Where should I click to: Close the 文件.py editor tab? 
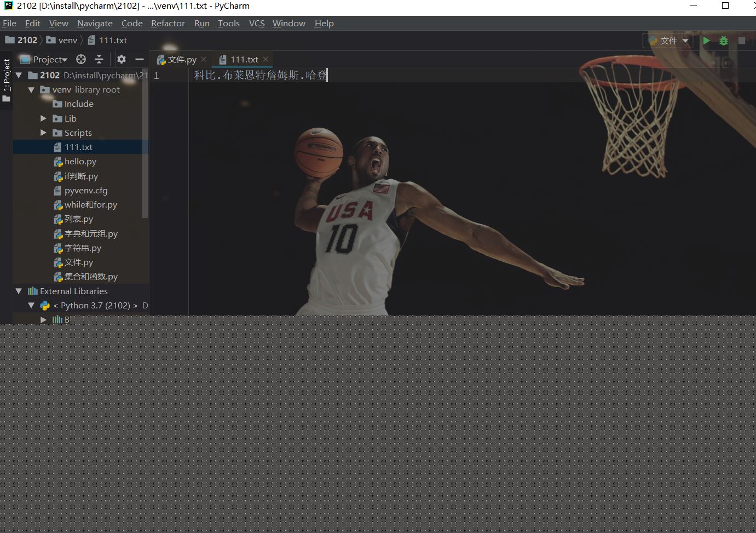204,59
